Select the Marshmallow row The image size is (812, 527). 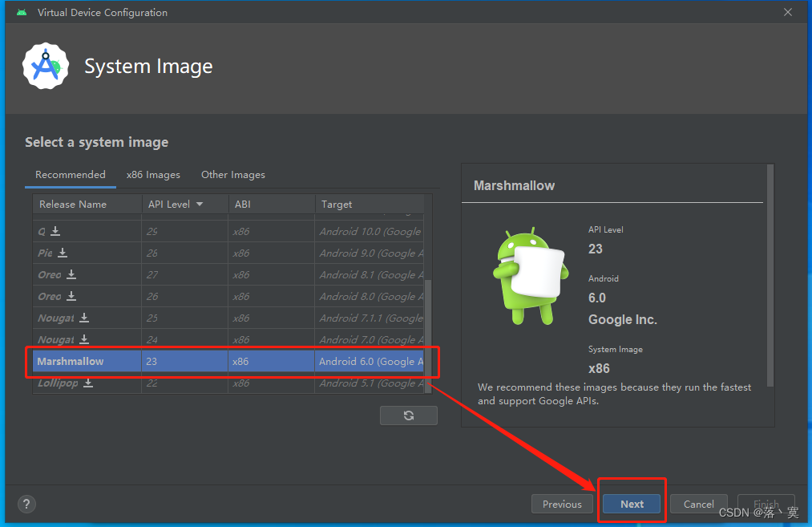[228, 361]
